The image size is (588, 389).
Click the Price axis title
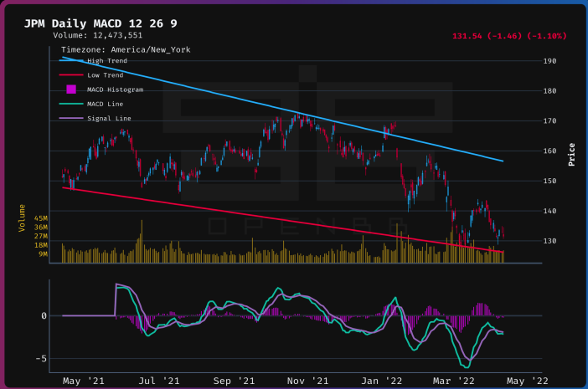571,154
